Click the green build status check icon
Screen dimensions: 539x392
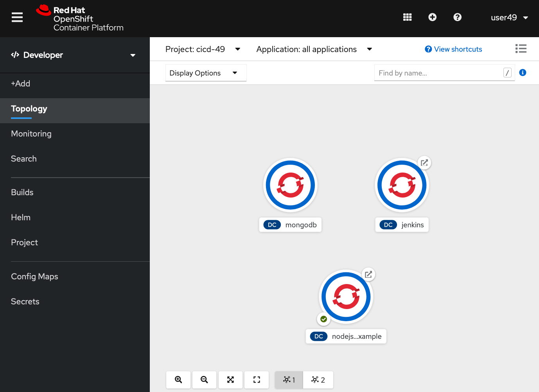[x=323, y=319]
